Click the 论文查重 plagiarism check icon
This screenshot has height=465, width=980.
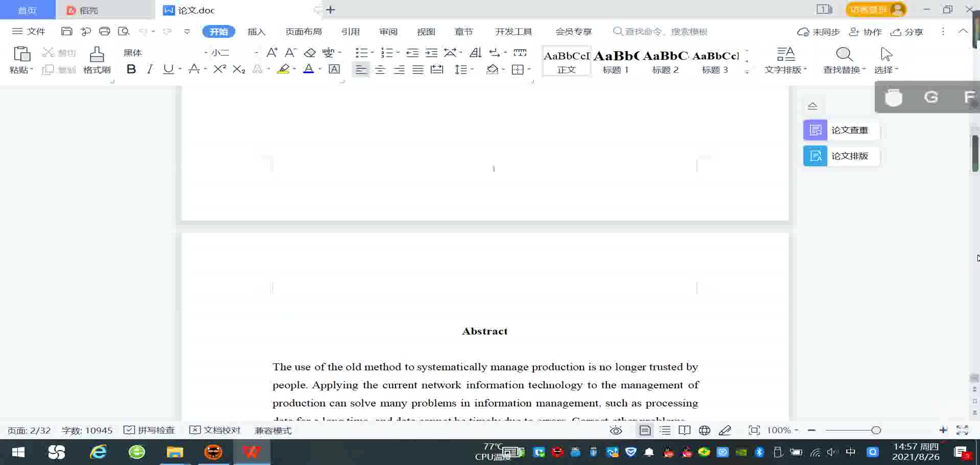815,130
